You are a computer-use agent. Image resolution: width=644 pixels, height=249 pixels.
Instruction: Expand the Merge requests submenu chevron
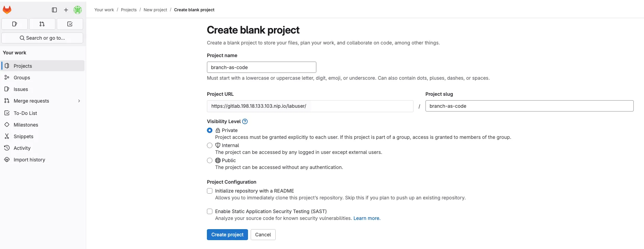[x=79, y=101]
